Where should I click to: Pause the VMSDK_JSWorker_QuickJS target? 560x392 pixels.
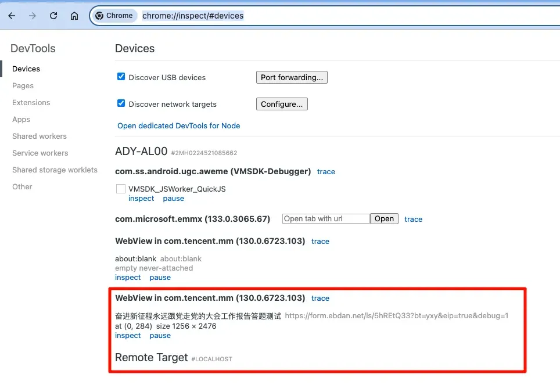point(174,199)
